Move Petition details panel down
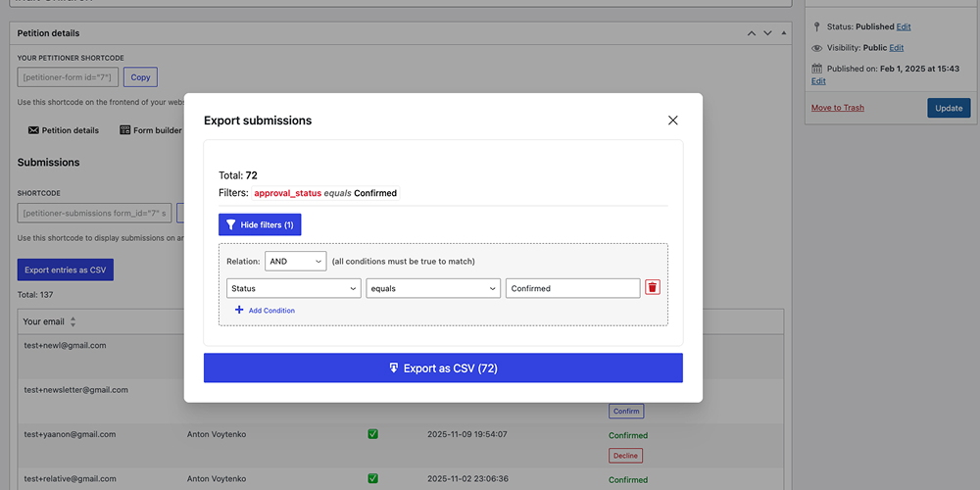980x490 pixels. coord(767,33)
